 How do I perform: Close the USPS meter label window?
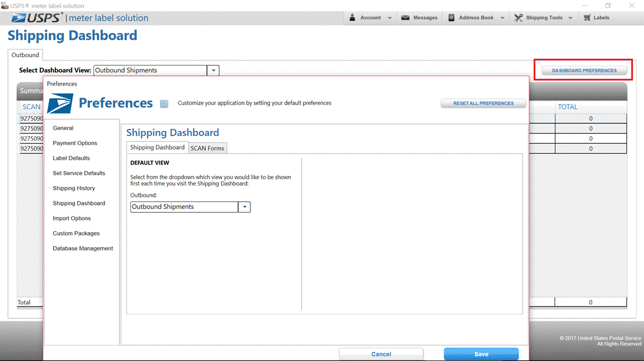click(x=632, y=6)
